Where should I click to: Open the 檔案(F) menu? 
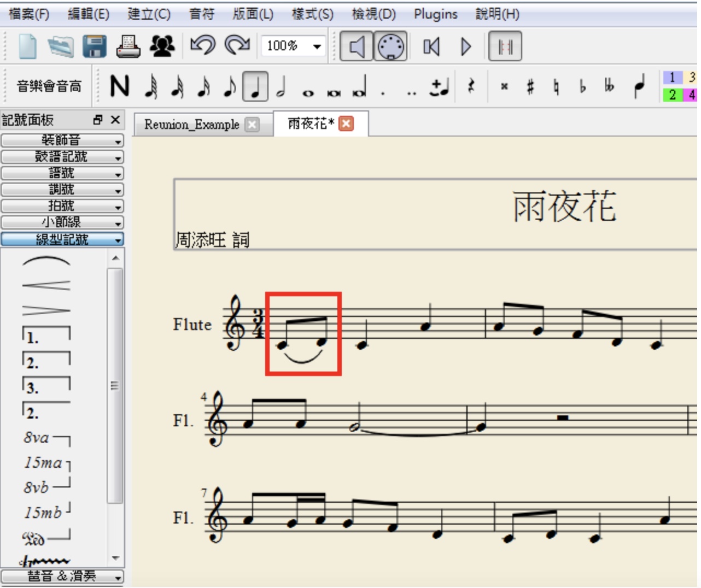coord(29,14)
